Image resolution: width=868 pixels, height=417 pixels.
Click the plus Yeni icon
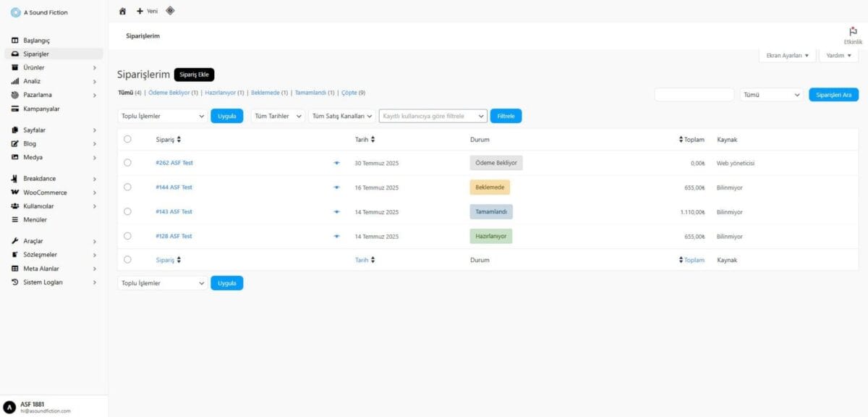click(140, 11)
